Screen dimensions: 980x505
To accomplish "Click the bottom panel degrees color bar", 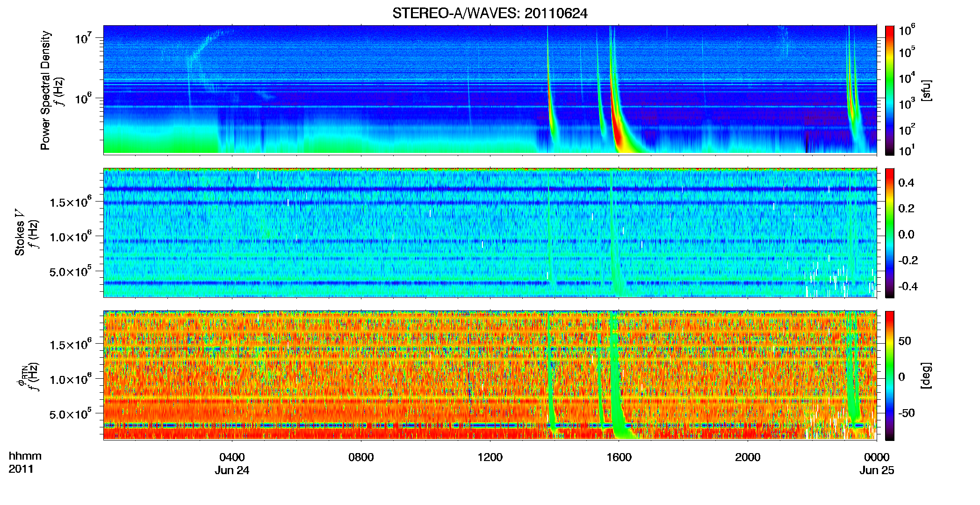I will [890, 375].
